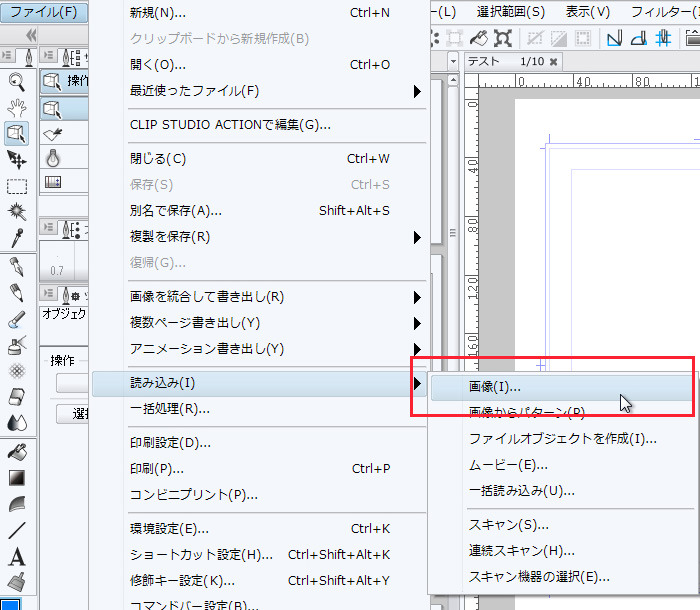Image resolution: width=700 pixels, height=610 pixels.
Task: Select the Gradient tool
Action: (x=17, y=478)
